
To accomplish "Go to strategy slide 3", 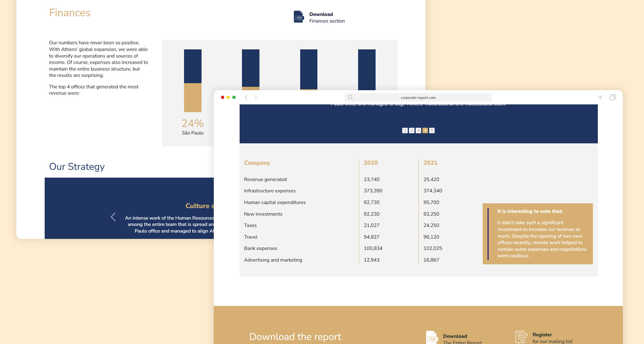I will click(x=418, y=130).
